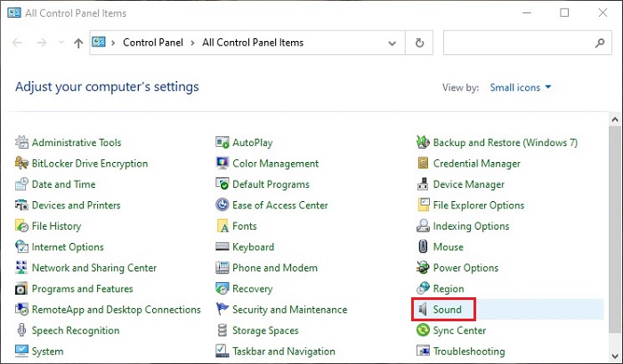Expand chevron after Control Panel breadcrumb
The height and width of the screenshot is (364, 623).
(x=193, y=43)
